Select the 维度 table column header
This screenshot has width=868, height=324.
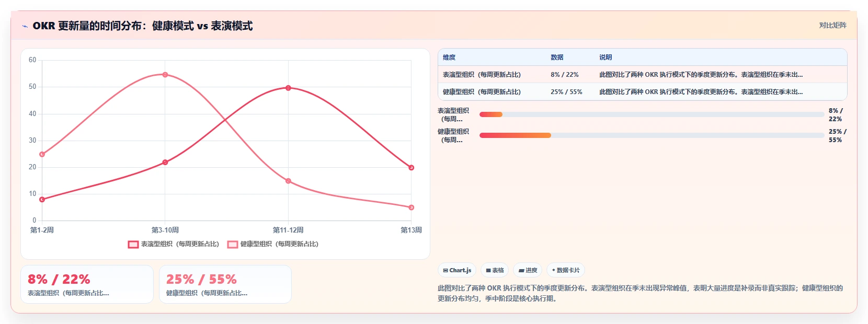(449, 57)
